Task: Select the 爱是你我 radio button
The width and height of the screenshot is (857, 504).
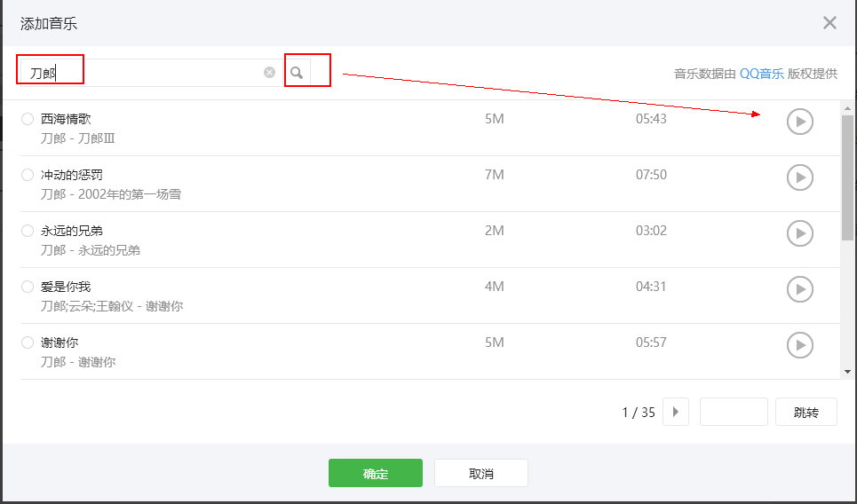Action: click(28, 287)
